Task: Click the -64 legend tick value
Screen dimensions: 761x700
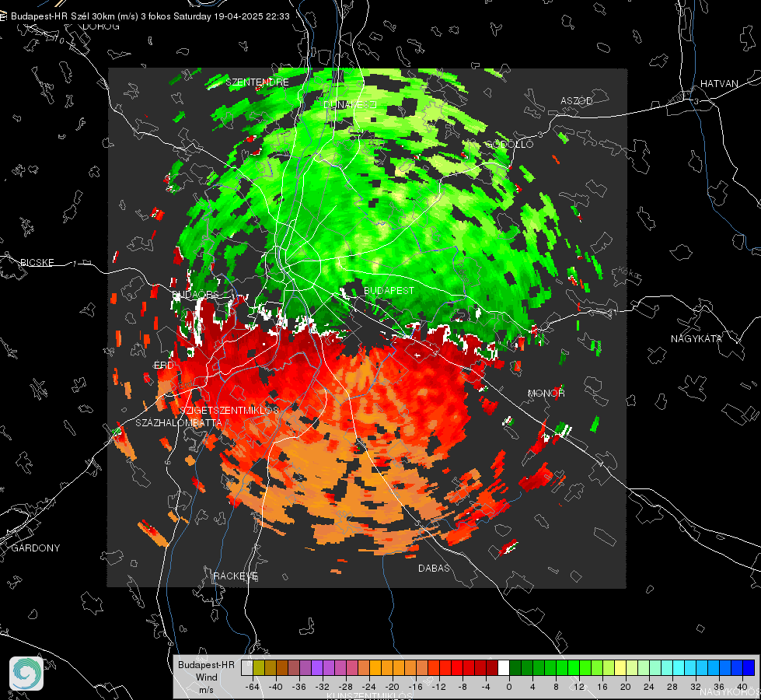Action: [x=252, y=687]
